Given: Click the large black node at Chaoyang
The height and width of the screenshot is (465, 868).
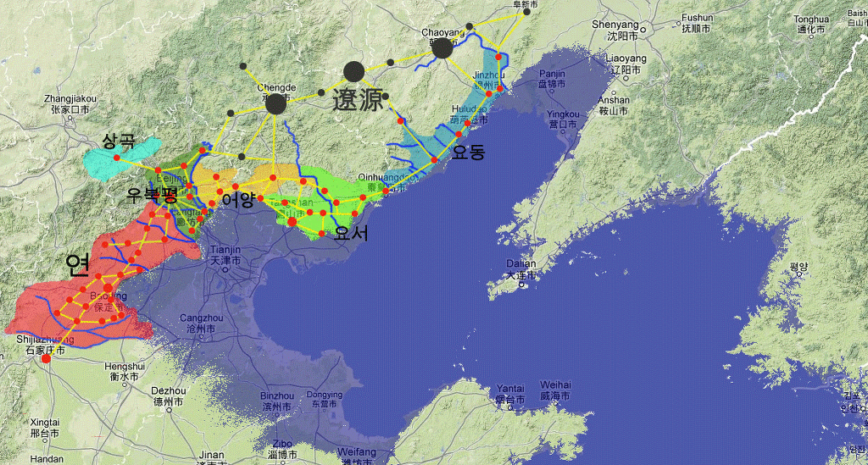Looking at the screenshot, I should click(442, 48).
